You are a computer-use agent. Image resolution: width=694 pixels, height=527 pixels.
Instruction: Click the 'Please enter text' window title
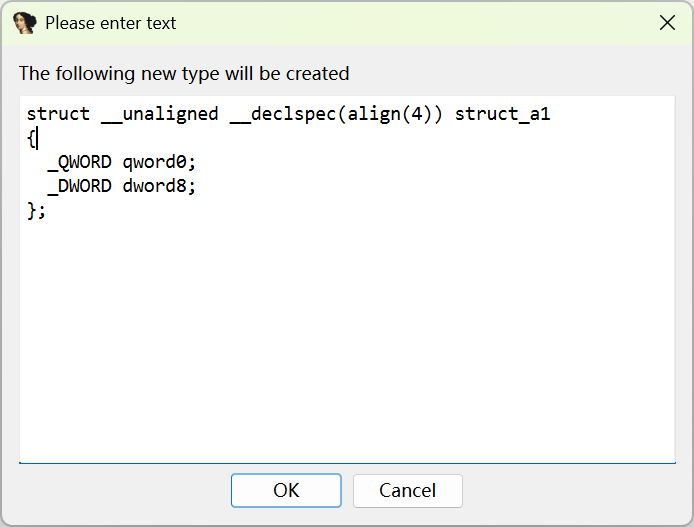pos(110,23)
